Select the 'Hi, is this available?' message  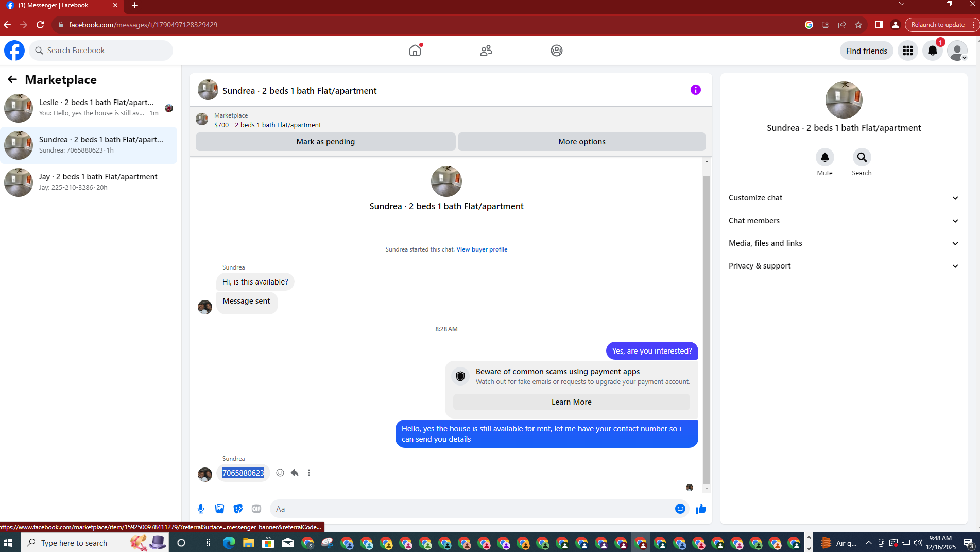click(255, 282)
